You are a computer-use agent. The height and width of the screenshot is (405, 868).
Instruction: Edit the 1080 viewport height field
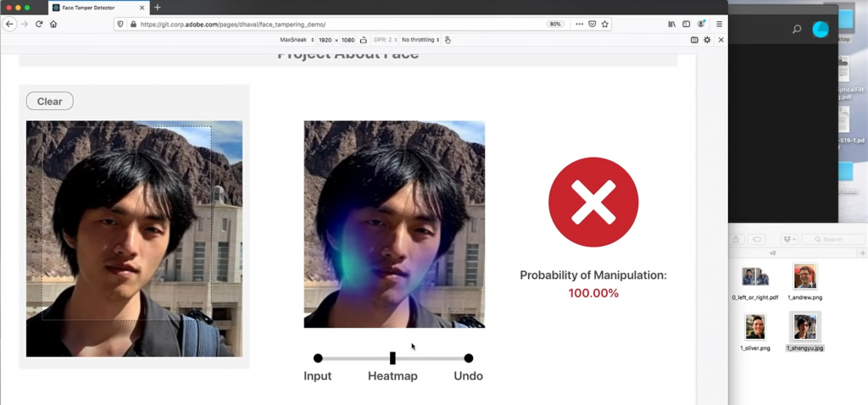(x=348, y=40)
